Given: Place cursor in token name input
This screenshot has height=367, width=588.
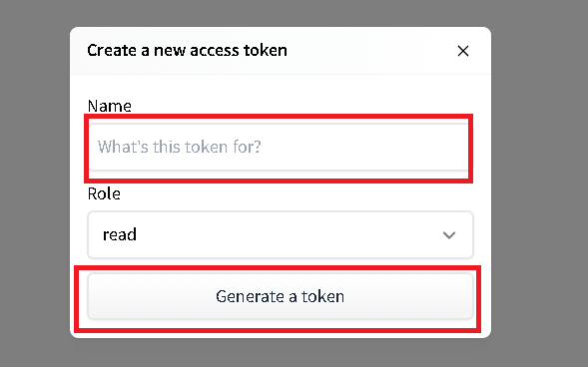Looking at the screenshot, I should click(x=279, y=147).
